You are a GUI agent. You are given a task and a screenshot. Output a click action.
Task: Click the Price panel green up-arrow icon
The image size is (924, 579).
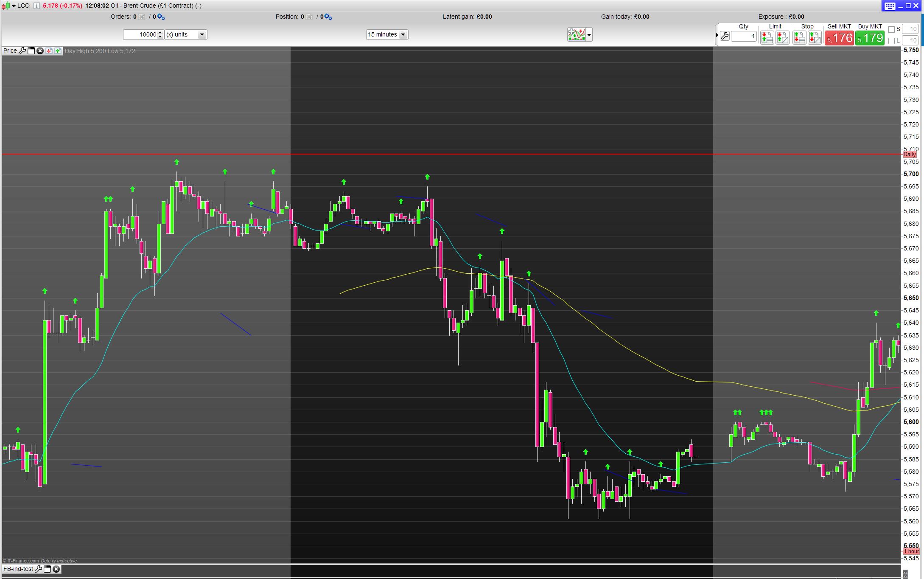[58, 51]
